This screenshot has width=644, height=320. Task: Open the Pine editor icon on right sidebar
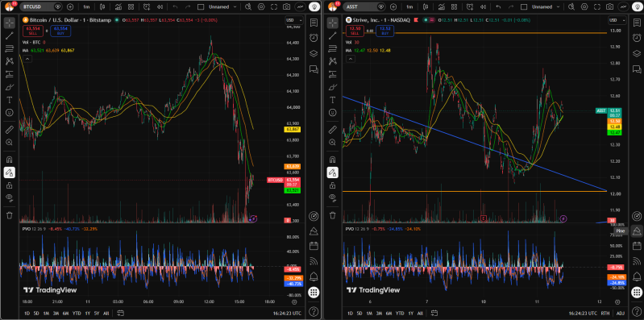coord(637,231)
